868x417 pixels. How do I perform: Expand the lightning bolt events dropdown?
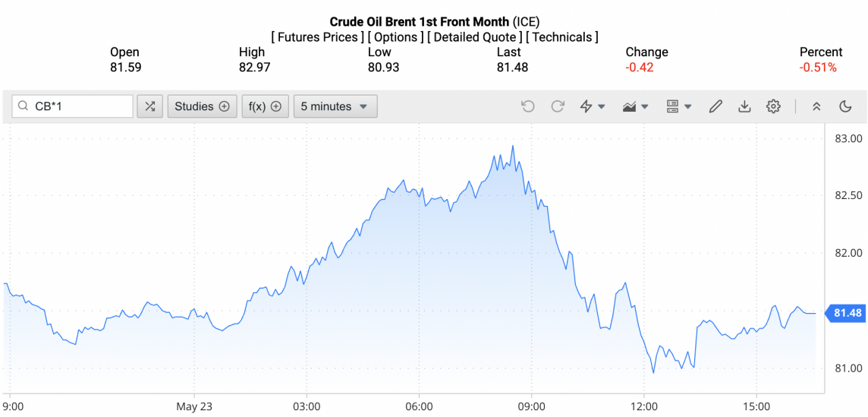coord(592,106)
